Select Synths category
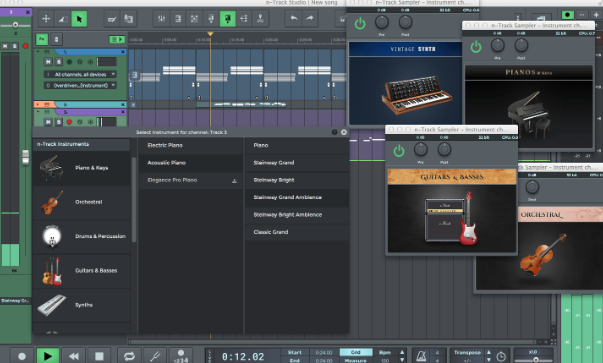Screen dimensions: 603x363 click(x=82, y=305)
